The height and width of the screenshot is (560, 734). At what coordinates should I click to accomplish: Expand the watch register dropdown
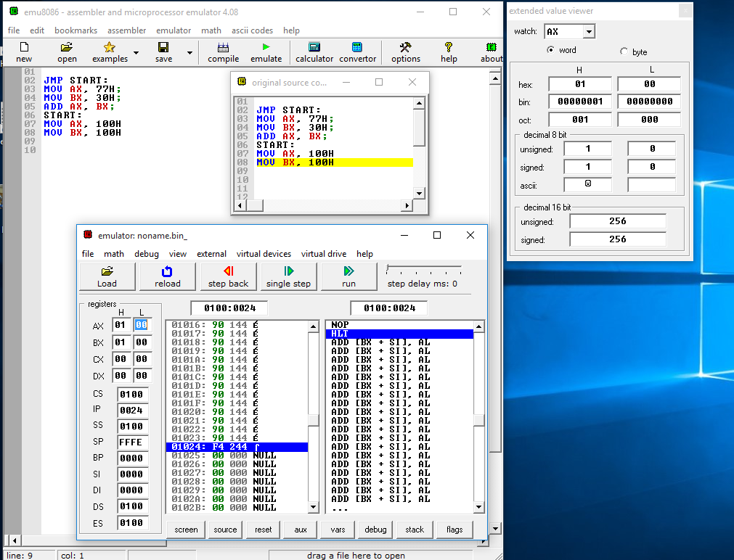tap(589, 32)
